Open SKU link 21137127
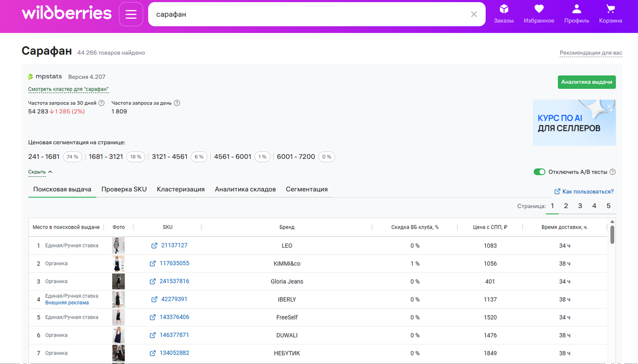This screenshot has width=638, height=364. click(174, 245)
